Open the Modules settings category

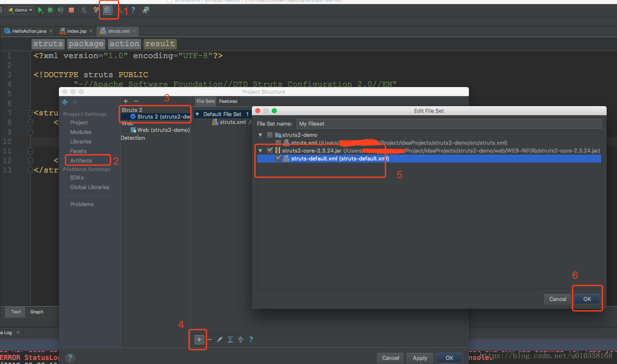coord(81,132)
